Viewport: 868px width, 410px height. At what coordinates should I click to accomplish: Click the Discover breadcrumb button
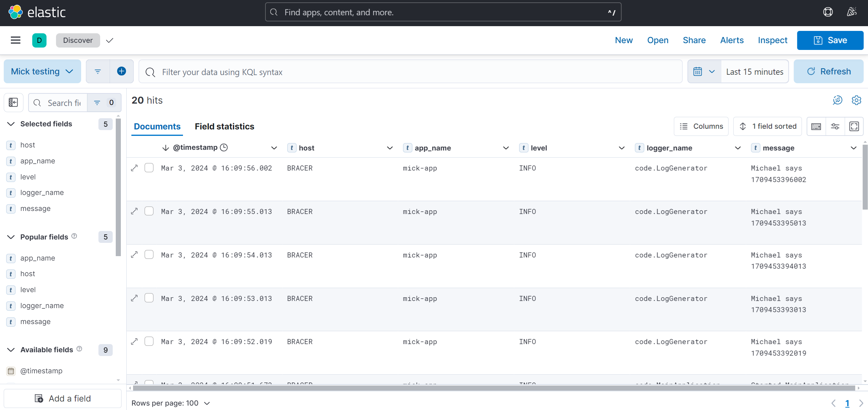click(x=78, y=40)
